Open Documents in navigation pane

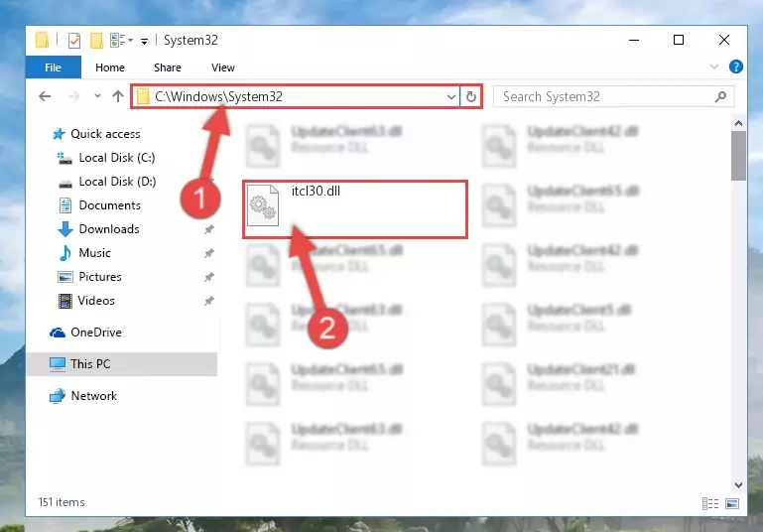109,205
